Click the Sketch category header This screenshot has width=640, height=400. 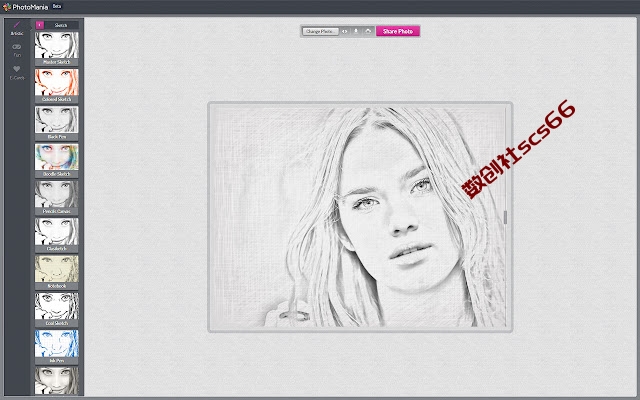[61, 25]
